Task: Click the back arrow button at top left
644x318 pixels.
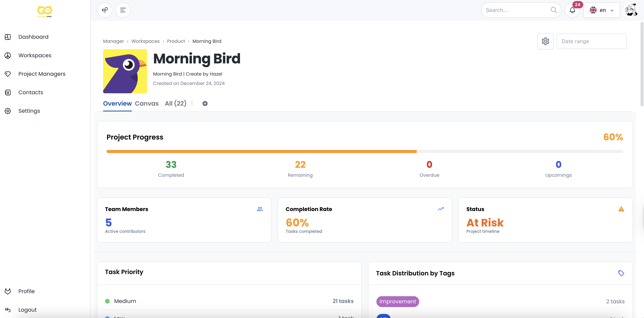Action: tap(104, 10)
